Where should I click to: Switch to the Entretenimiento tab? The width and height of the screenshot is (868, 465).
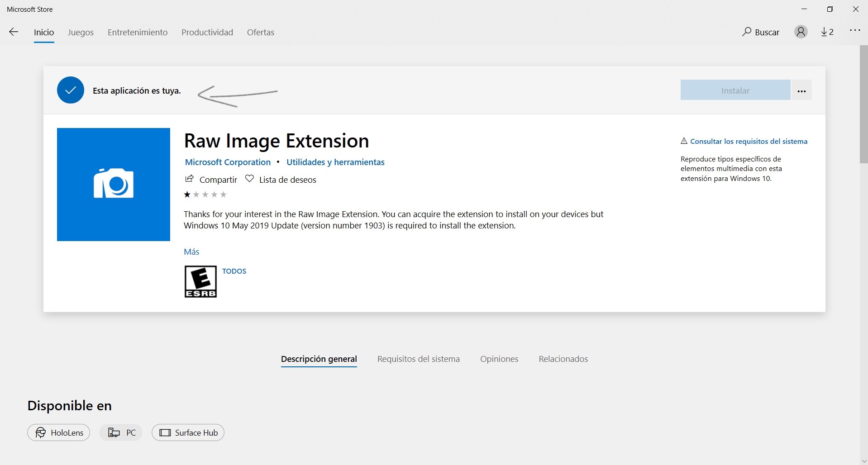pos(138,33)
